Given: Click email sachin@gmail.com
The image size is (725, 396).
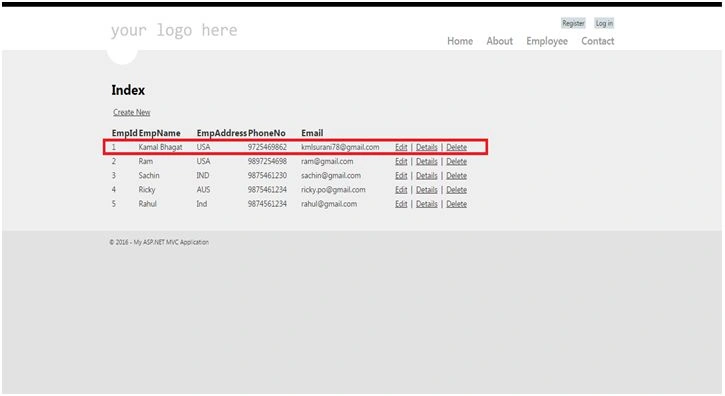Looking at the screenshot, I should pos(331,176).
